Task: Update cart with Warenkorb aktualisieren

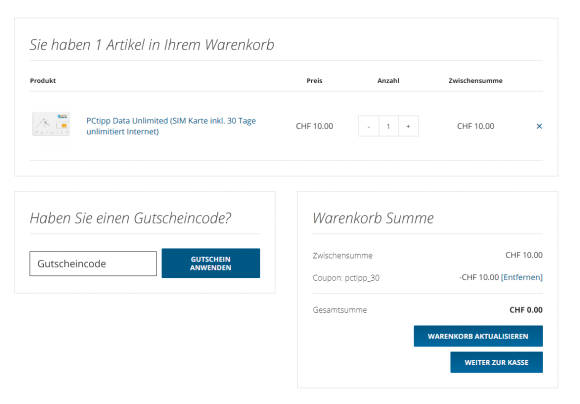Action: (478, 336)
